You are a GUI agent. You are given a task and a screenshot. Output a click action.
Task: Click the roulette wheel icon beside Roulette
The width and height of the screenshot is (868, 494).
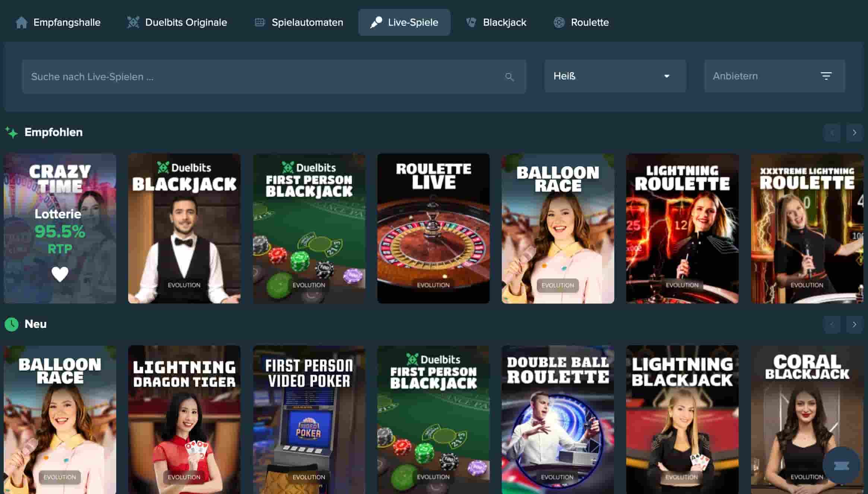point(559,22)
